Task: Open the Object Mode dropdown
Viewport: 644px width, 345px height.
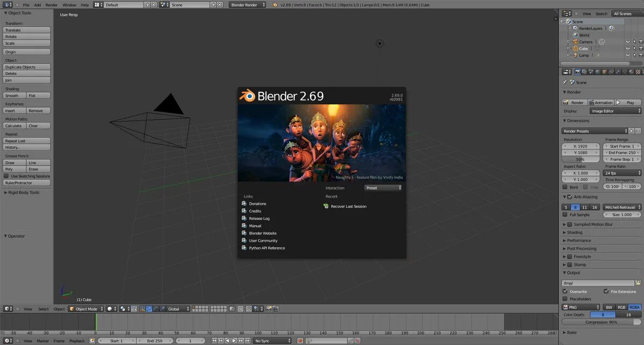Action: [86, 309]
